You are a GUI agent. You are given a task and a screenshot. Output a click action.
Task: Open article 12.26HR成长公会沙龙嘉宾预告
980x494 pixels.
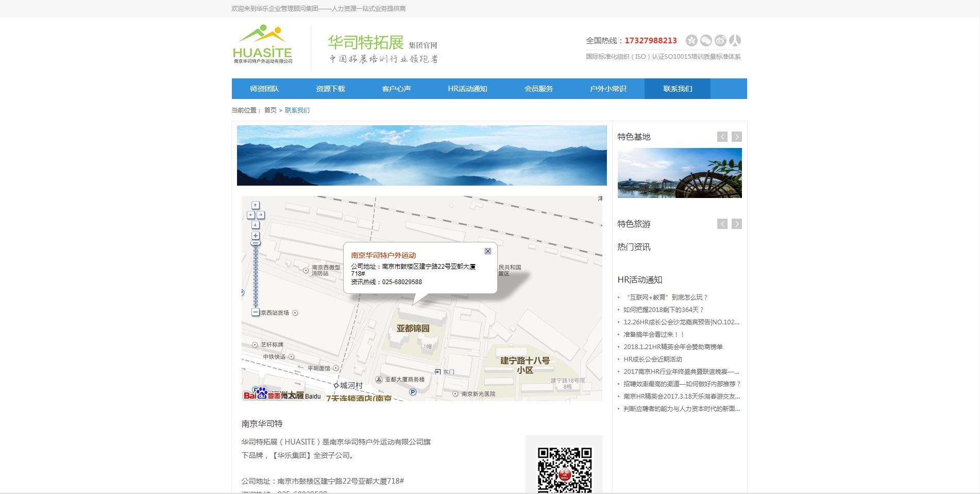682,322
